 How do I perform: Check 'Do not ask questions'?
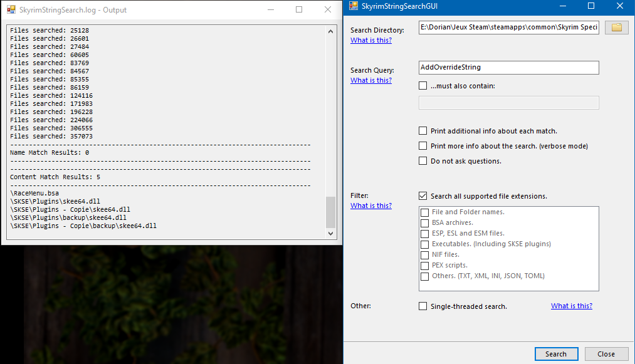point(422,161)
